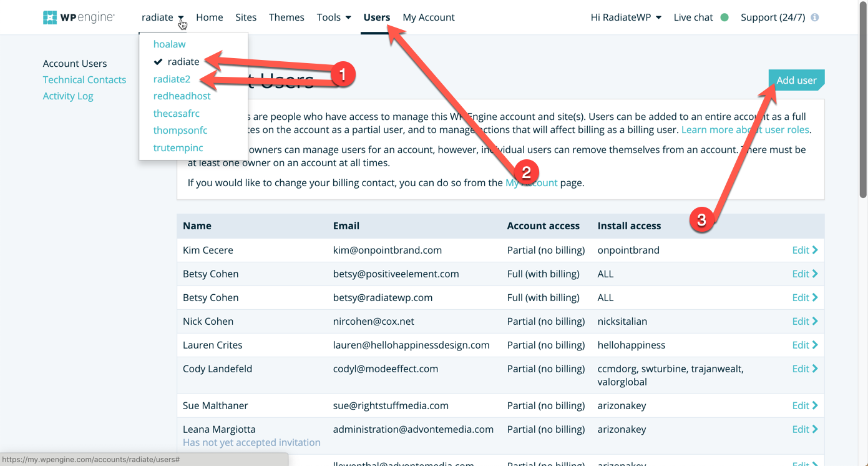
Task: Click email administration@advontemedia.com
Action: (x=413, y=429)
